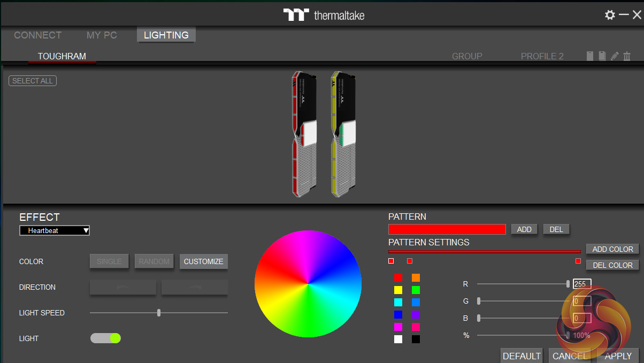Click the PATTERN SETTINGS gradient bar
Screen dimensions: 644x363
pos(485,251)
